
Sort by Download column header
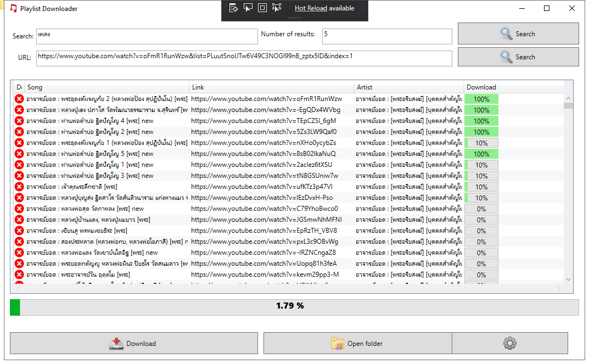(481, 87)
